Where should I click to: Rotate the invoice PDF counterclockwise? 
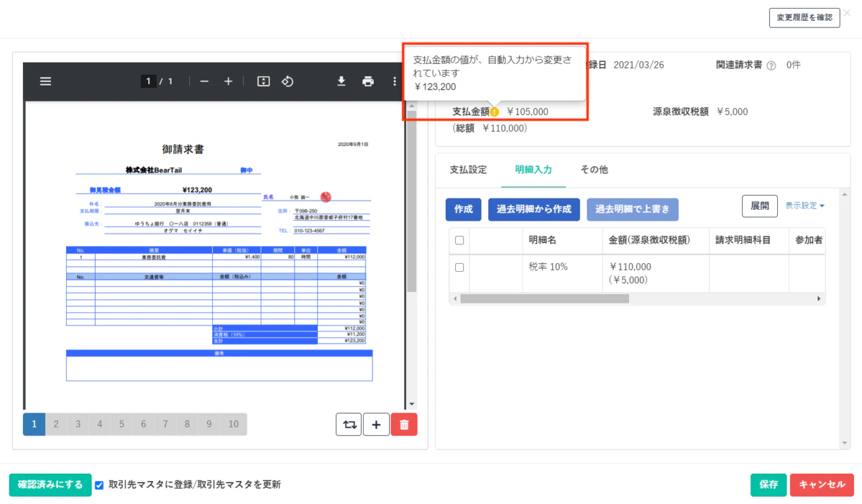pyautogui.click(x=288, y=81)
